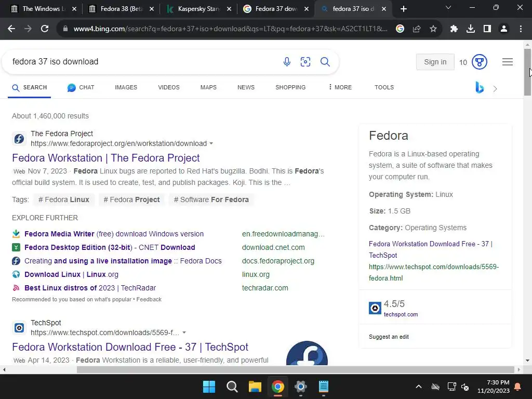Click the browser back arrow

[x=11, y=29]
